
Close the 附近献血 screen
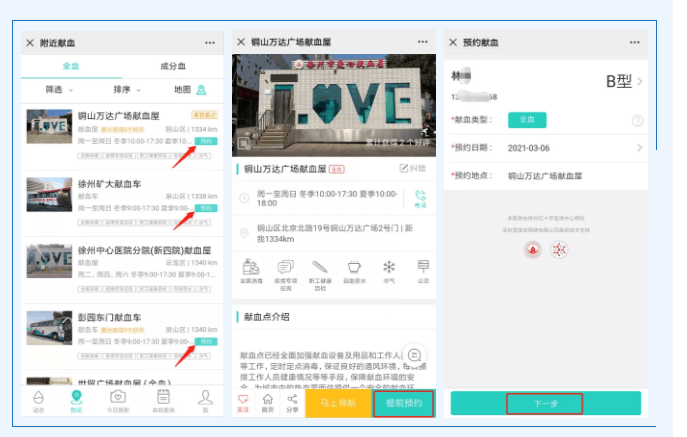tap(30, 43)
